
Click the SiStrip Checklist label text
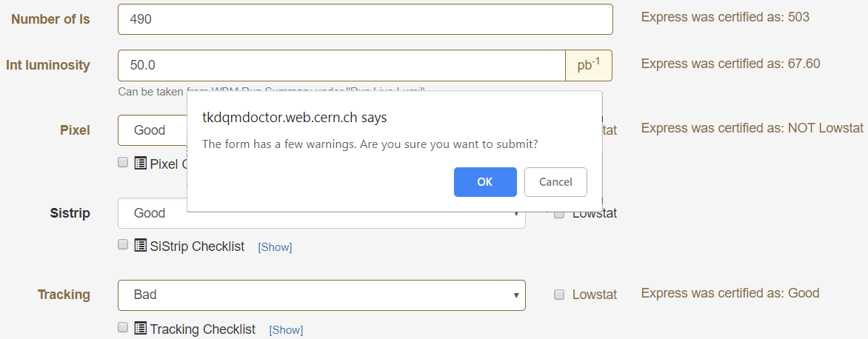[197, 246]
